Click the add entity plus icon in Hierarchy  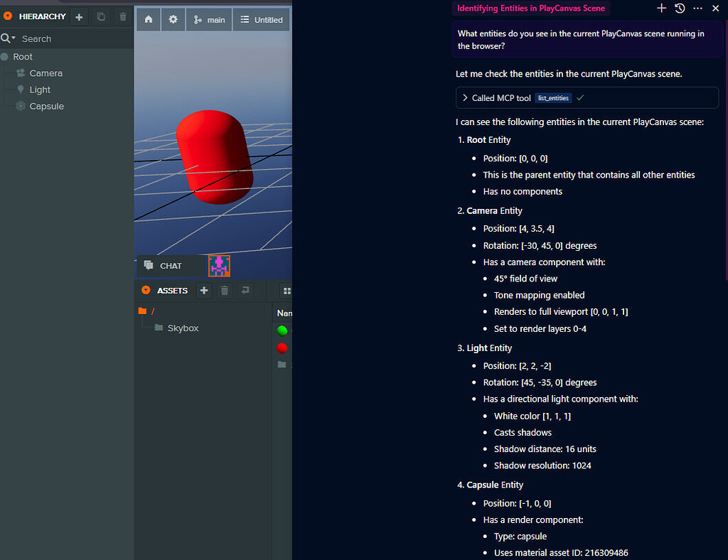[x=79, y=16]
